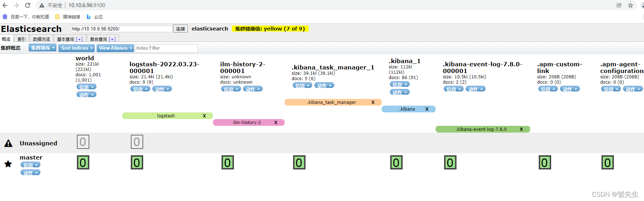Select master shard 0 of logstash index
This screenshot has height=201, width=644.
(137, 162)
